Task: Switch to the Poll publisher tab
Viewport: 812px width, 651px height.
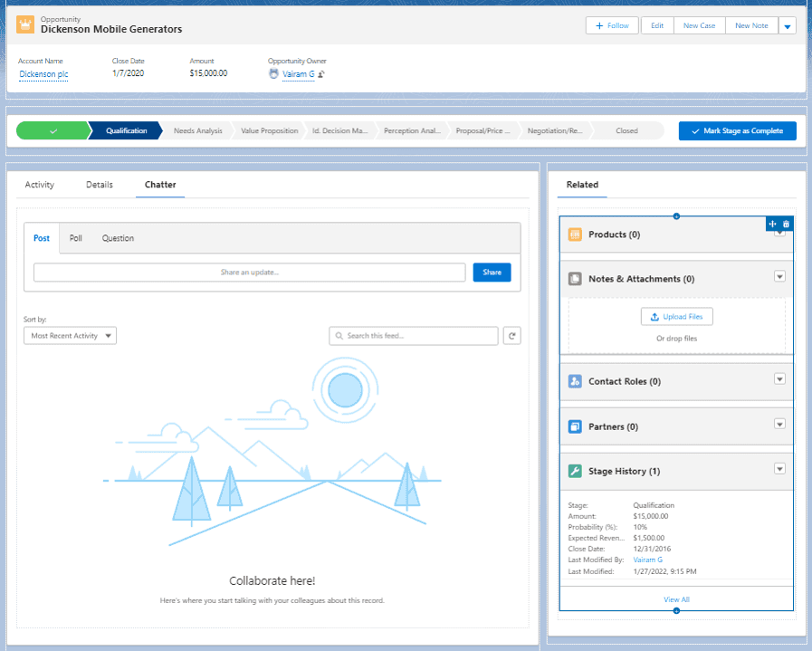Action: (76, 238)
